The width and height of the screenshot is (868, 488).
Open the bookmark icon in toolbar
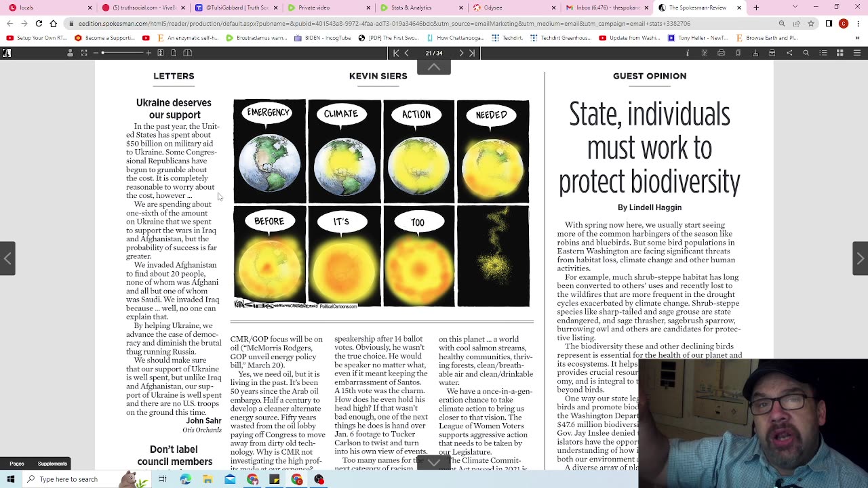click(738, 53)
